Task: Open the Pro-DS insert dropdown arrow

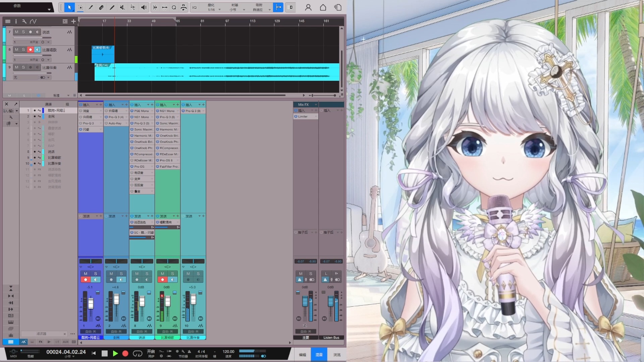Action: pyautogui.click(x=152, y=167)
